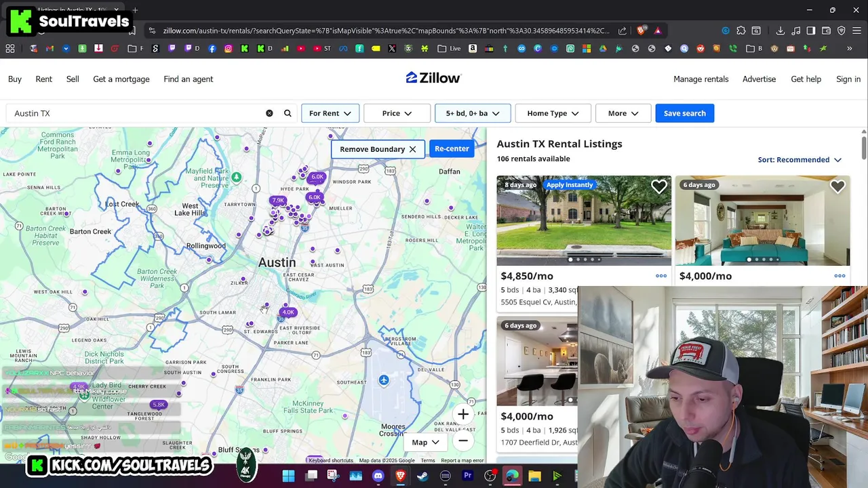Click the Brave Shields lion icon
Image resolution: width=868 pixels, height=488 pixels.
[x=641, y=30]
